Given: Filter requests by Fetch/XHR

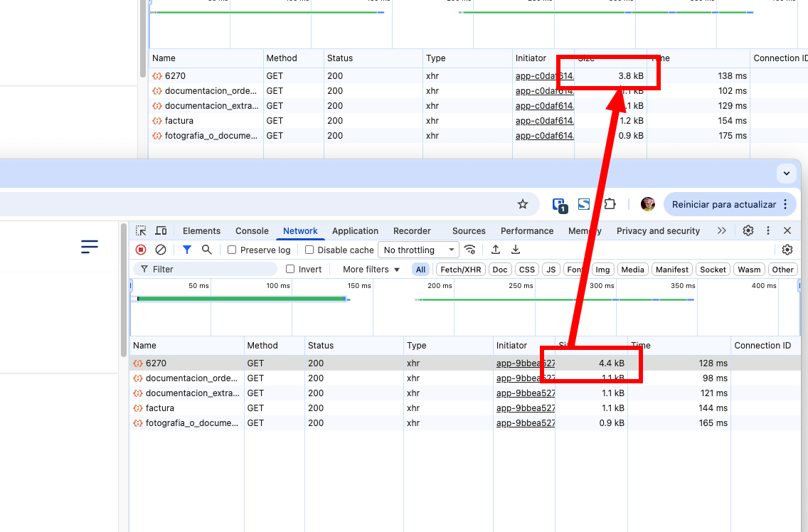Looking at the screenshot, I should coord(461,270).
